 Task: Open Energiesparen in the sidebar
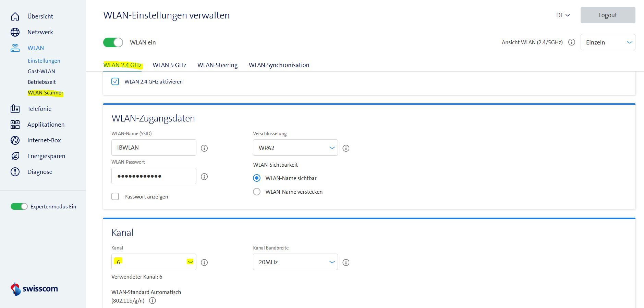coord(46,156)
